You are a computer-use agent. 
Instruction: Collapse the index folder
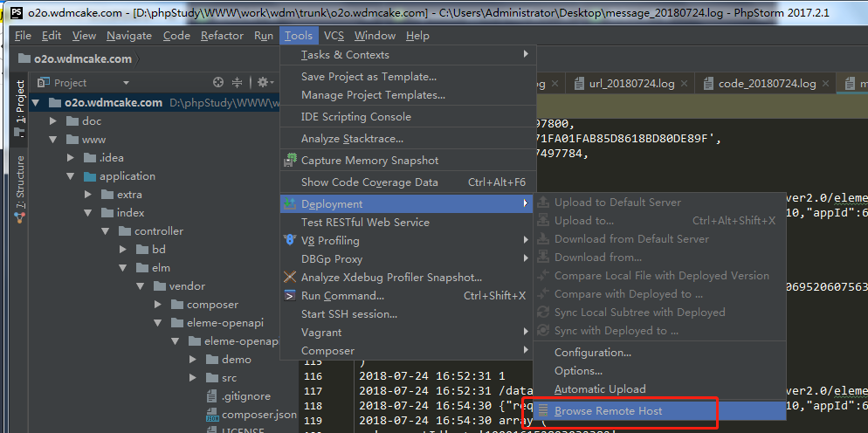88,213
